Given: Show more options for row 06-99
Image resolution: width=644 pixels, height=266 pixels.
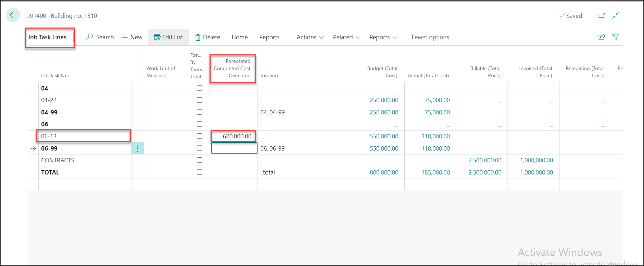Looking at the screenshot, I should [x=138, y=148].
